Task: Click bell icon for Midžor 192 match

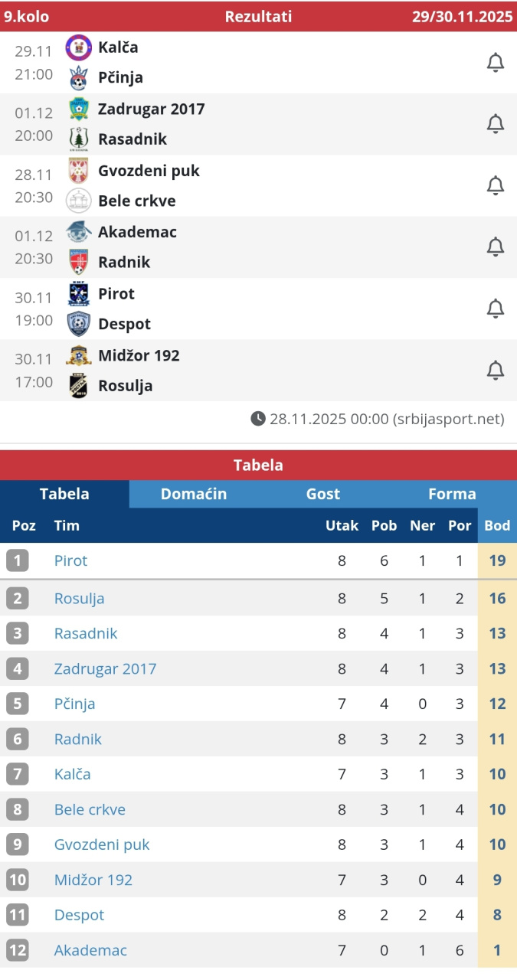Action: pos(496,371)
